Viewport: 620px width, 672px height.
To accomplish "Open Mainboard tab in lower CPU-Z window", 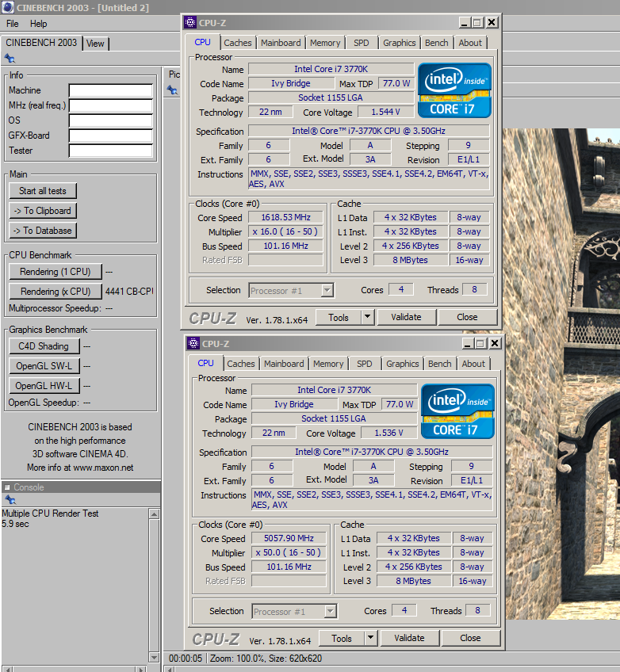I will coord(284,364).
